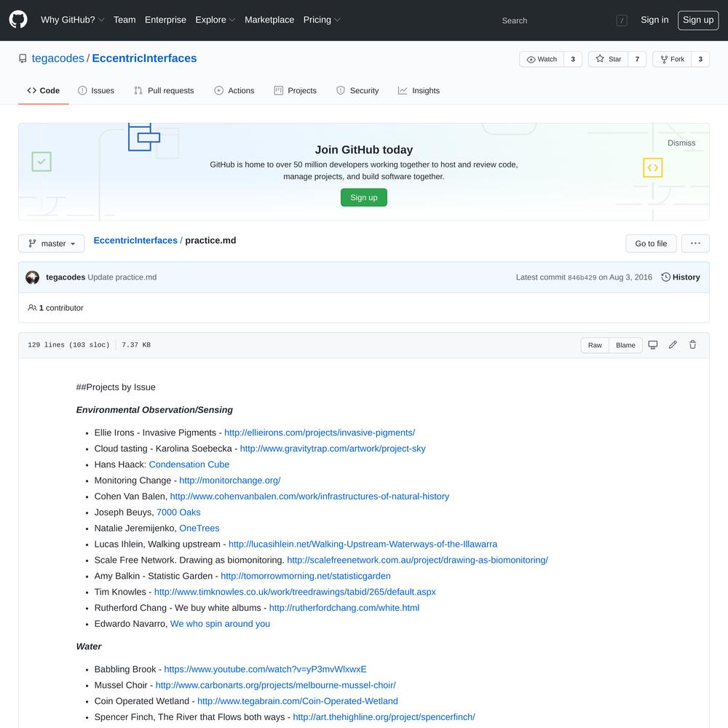
Task: Open the lucasihlein Walking-Upstream link
Action: (363, 544)
